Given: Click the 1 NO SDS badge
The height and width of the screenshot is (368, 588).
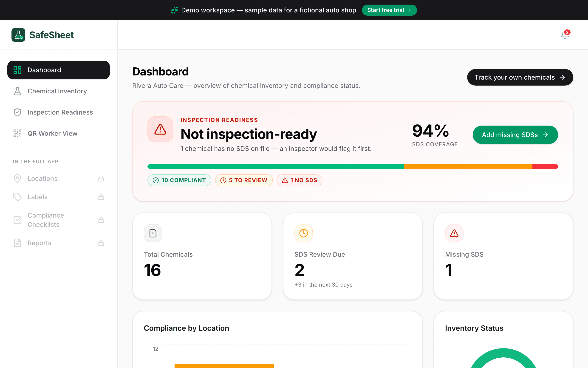Looking at the screenshot, I should tap(299, 180).
